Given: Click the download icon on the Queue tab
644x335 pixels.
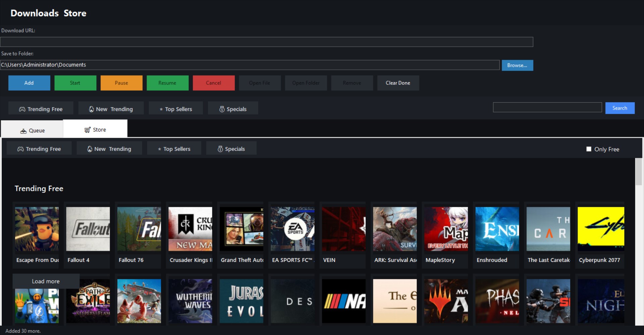Looking at the screenshot, I should 23,130.
